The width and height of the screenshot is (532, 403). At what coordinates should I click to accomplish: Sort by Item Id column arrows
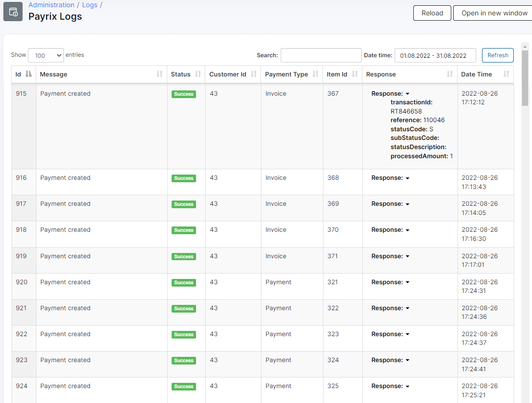coord(355,74)
